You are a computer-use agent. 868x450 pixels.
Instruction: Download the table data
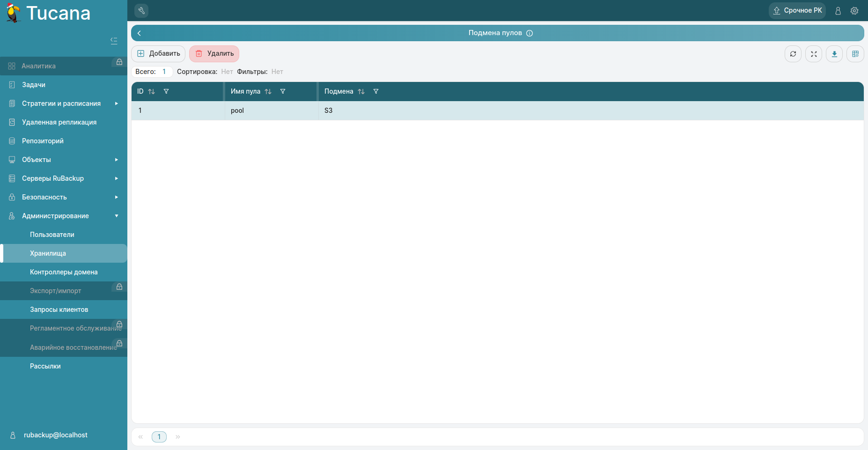[834, 54]
